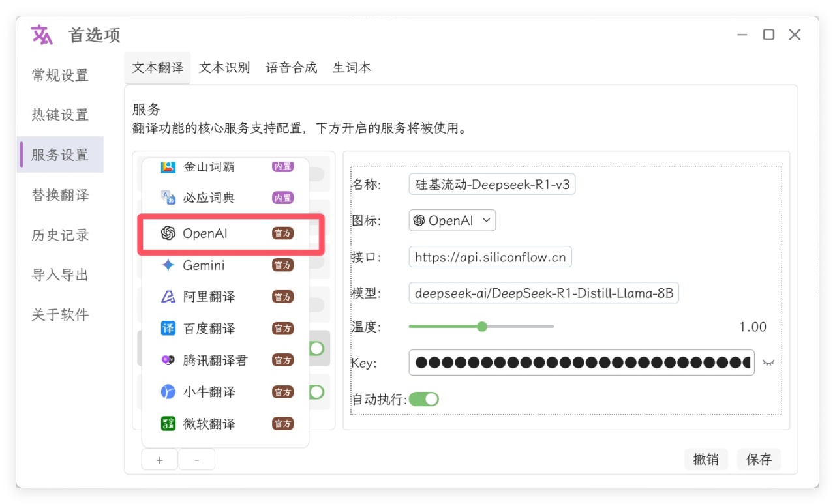This screenshot has width=835, height=504.
Task: Click the Gemini star icon
Action: (x=168, y=265)
